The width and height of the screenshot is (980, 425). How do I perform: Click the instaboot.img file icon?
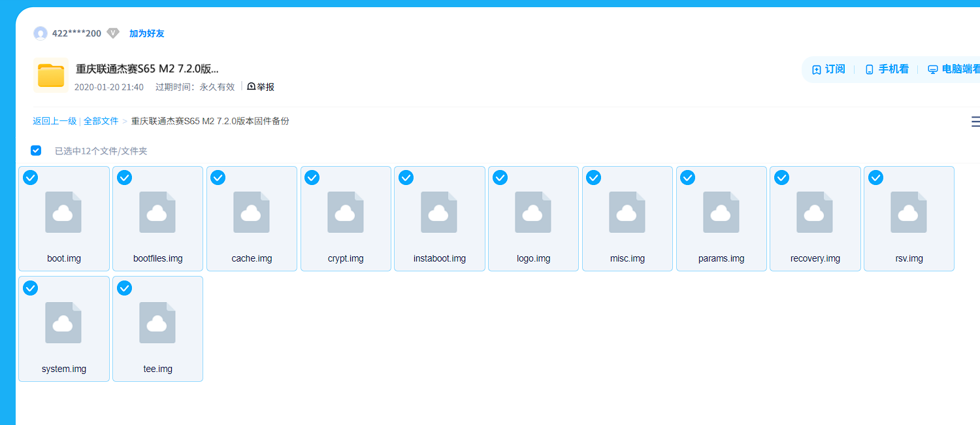(439, 212)
